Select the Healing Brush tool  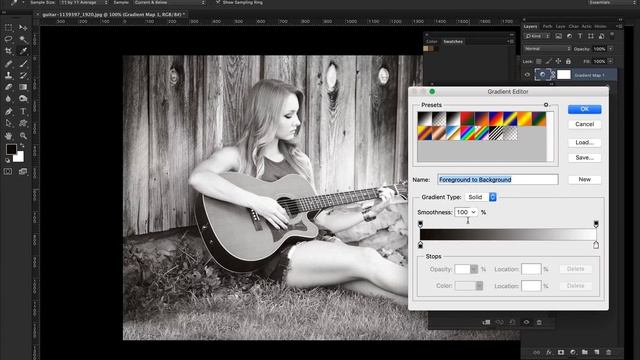click(x=9, y=64)
